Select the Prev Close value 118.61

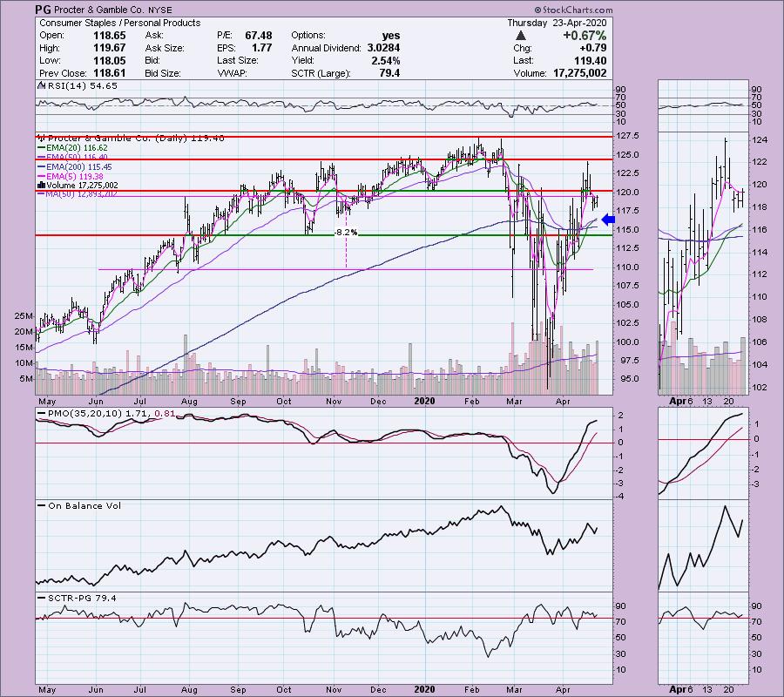coord(110,73)
